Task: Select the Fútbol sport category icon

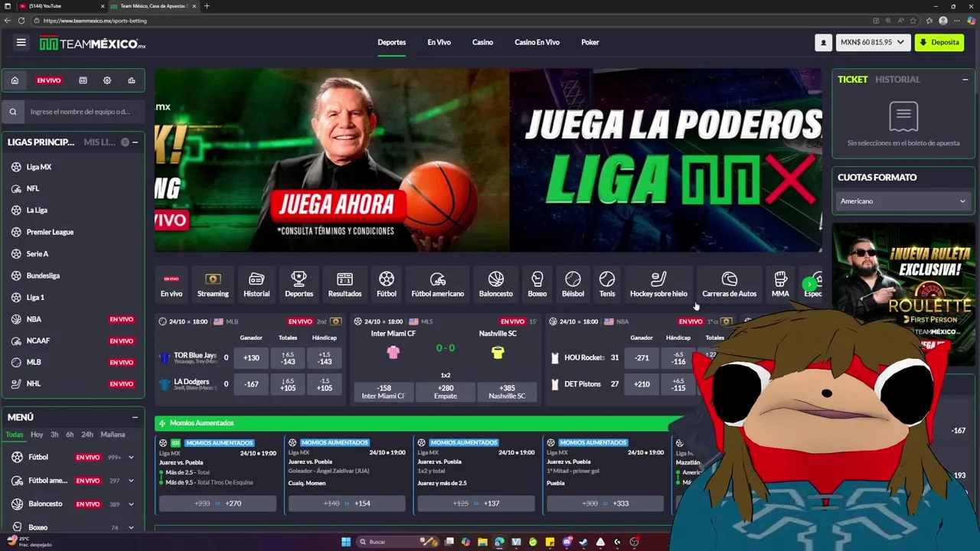Action: pos(387,284)
